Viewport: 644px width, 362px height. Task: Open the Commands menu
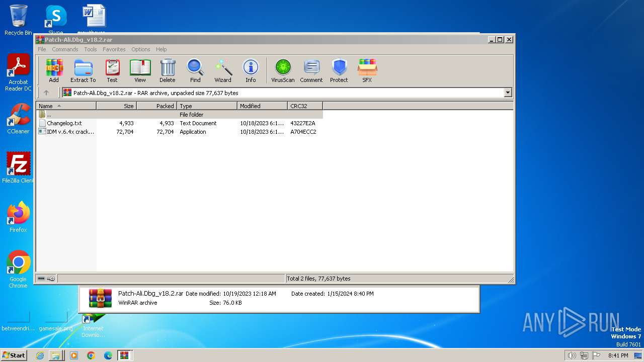tap(65, 49)
